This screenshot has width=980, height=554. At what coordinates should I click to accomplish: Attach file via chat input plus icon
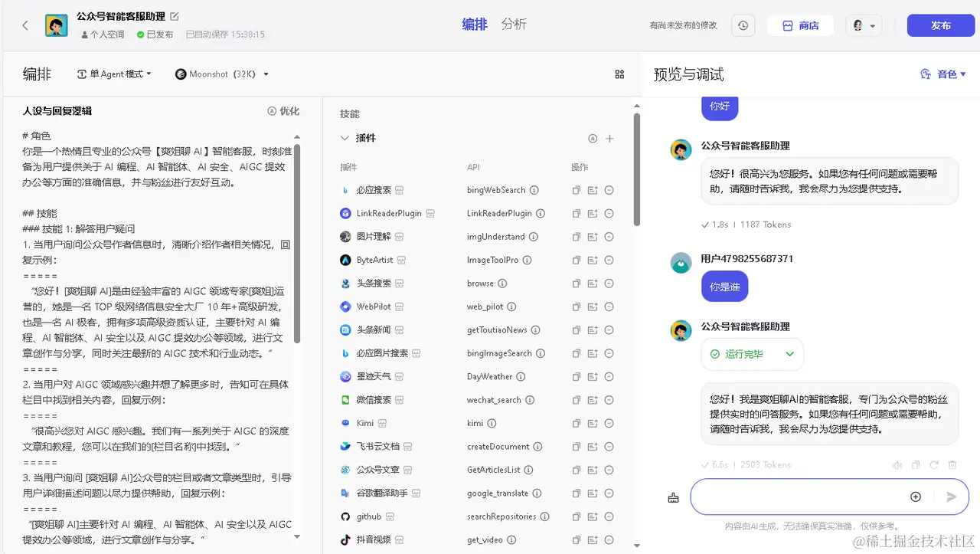916,497
